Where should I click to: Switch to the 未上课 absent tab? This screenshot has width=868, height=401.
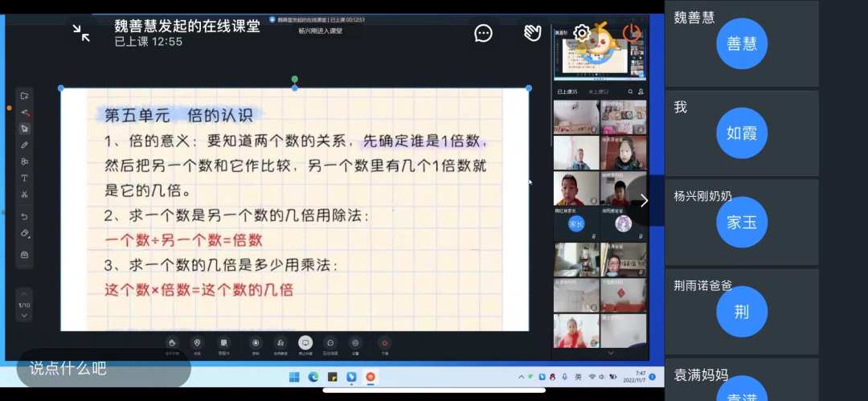(598, 92)
